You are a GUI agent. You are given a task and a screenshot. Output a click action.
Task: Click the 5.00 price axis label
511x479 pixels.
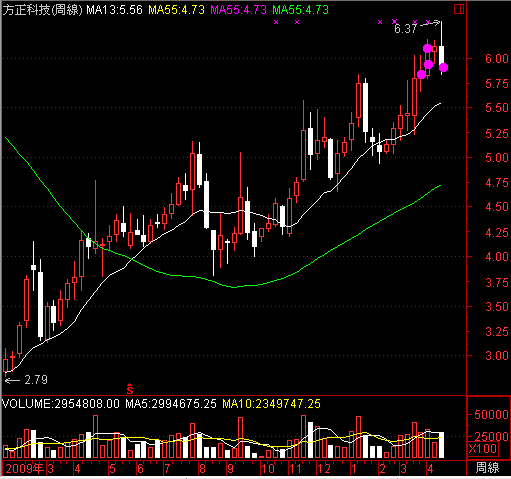pyautogui.click(x=497, y=157)
